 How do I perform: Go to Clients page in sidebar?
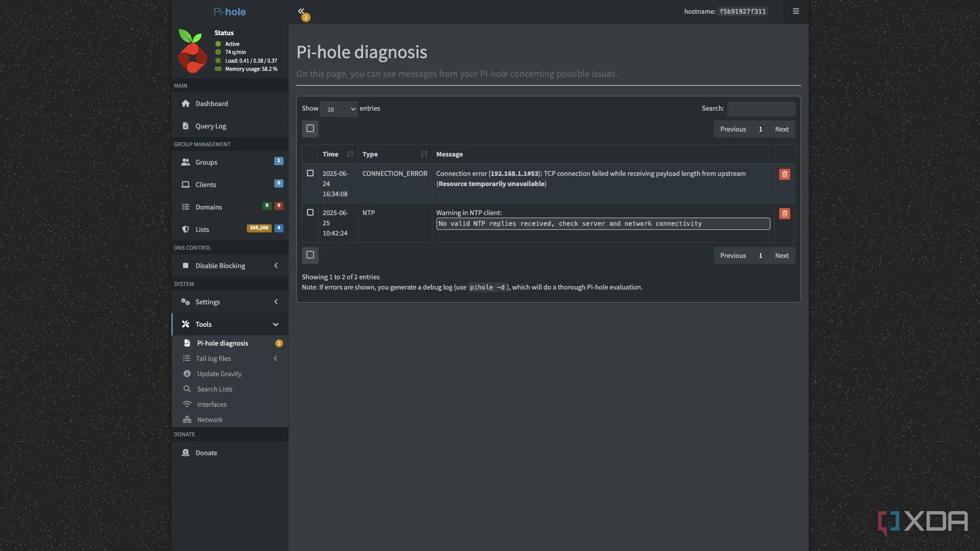pyautogui.click(x=230, y=185)
